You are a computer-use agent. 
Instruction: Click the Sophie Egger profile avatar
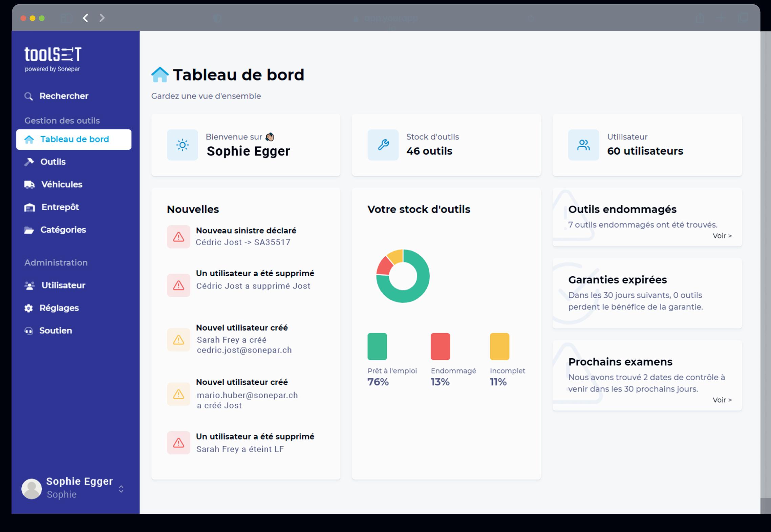pos(31,489)
